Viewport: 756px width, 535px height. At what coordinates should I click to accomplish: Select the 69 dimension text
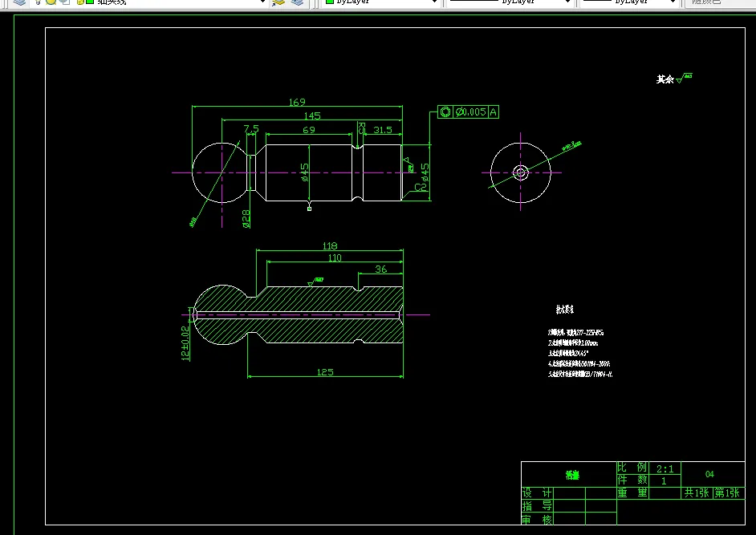pos(308,130)
